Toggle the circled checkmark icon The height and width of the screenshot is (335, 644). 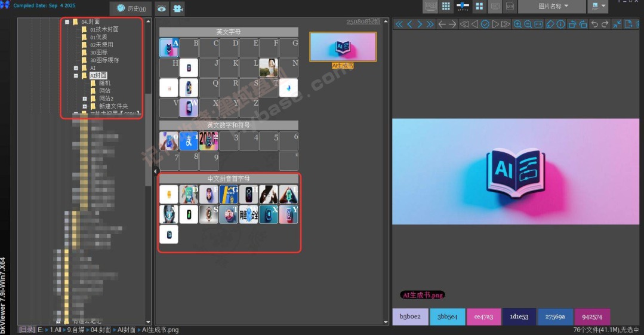click(x=485, y=24)
